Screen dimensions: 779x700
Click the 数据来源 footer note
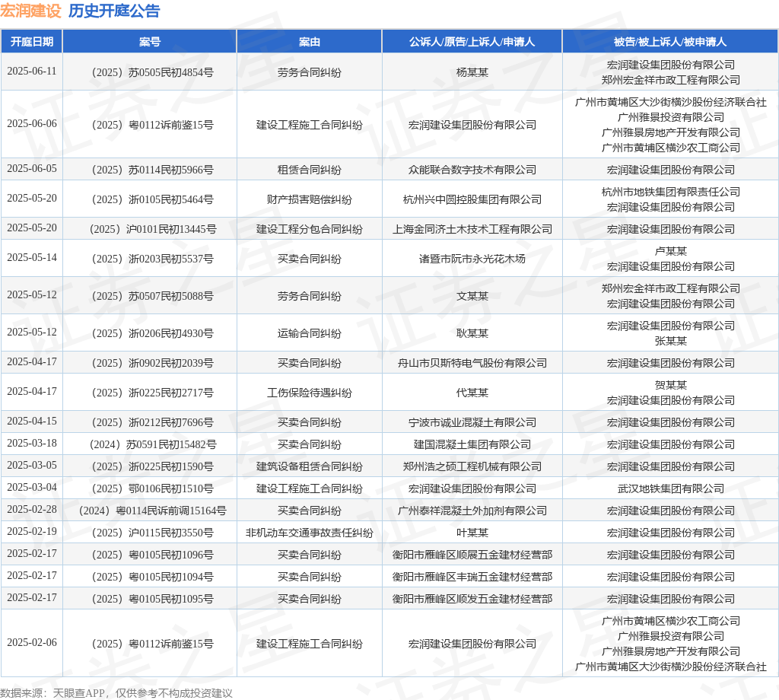(x=116, y=693)
